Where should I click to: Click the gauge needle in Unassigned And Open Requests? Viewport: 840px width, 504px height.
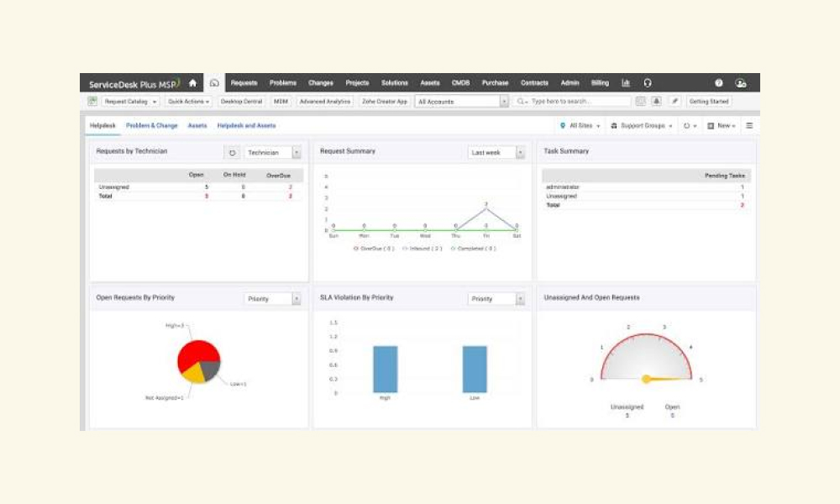(666, 379)
